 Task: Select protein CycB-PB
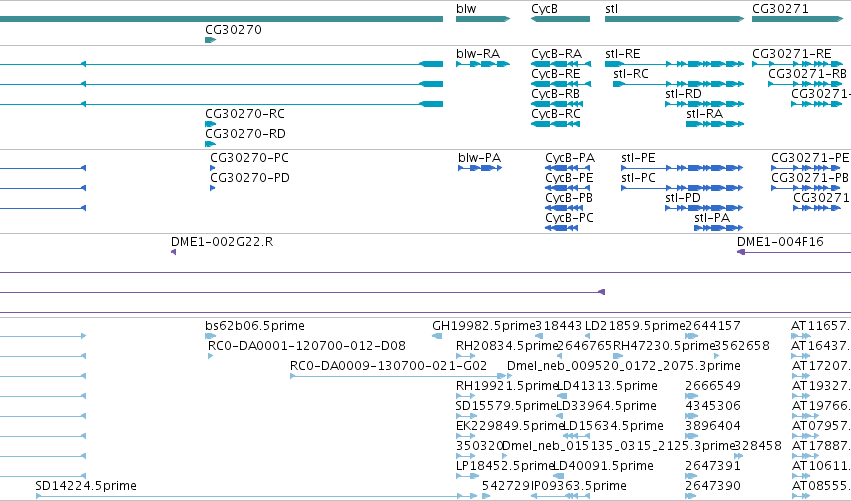pos(564,208)
